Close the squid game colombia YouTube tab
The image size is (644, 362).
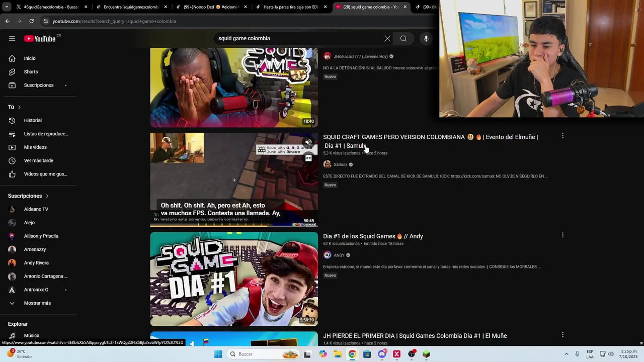[405, 7]
